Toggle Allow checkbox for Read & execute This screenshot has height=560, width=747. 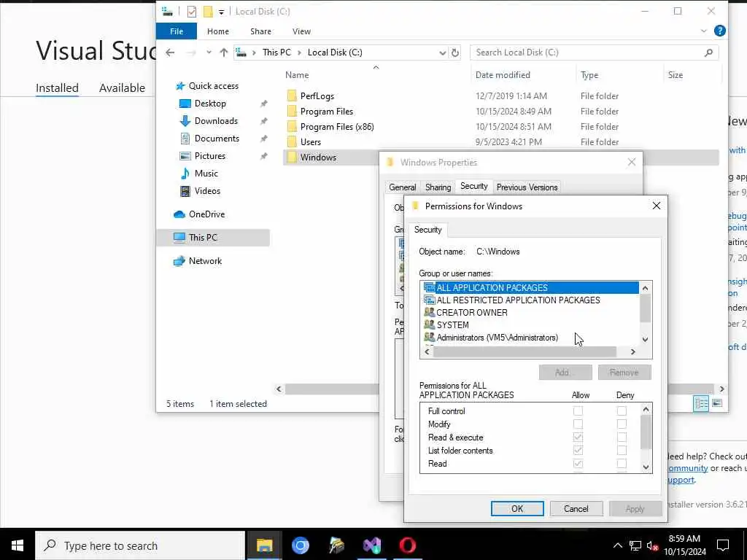(x=578, y=437)
